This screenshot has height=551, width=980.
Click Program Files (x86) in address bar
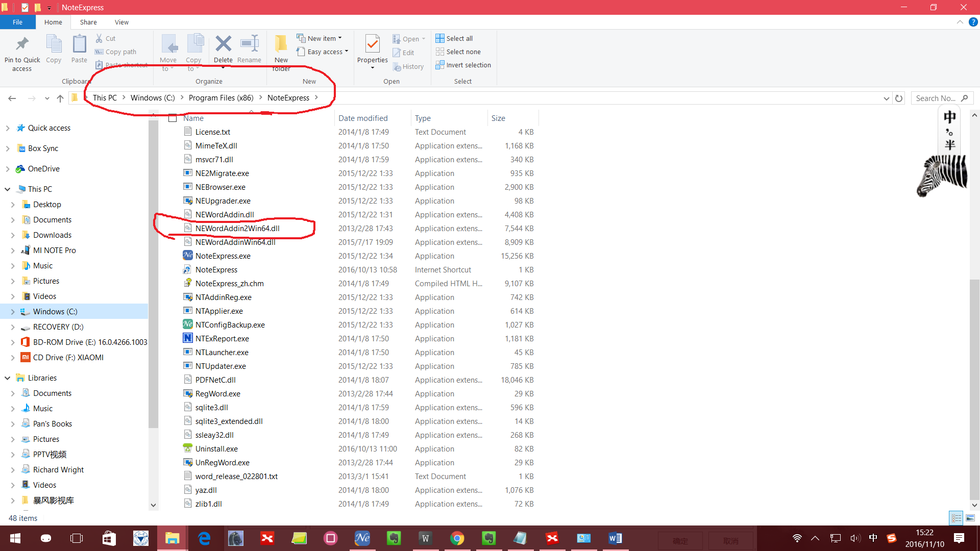click(x=221, y=97)
